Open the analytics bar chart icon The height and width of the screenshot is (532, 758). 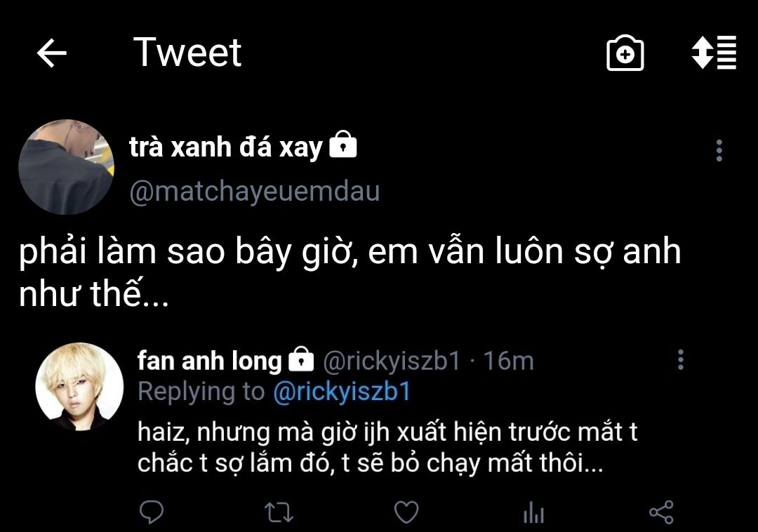pos(533,512)
